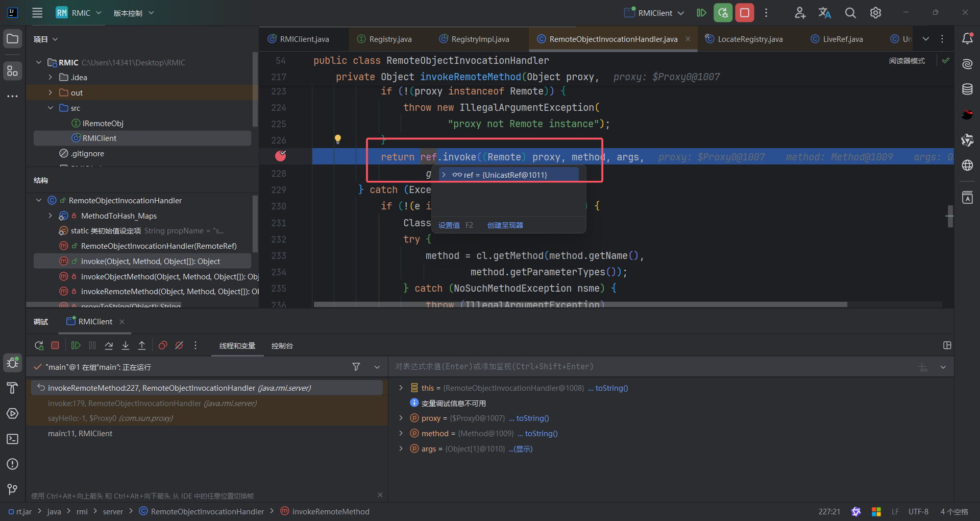
Task: Expand the args variable
Action: coord(401,448)
